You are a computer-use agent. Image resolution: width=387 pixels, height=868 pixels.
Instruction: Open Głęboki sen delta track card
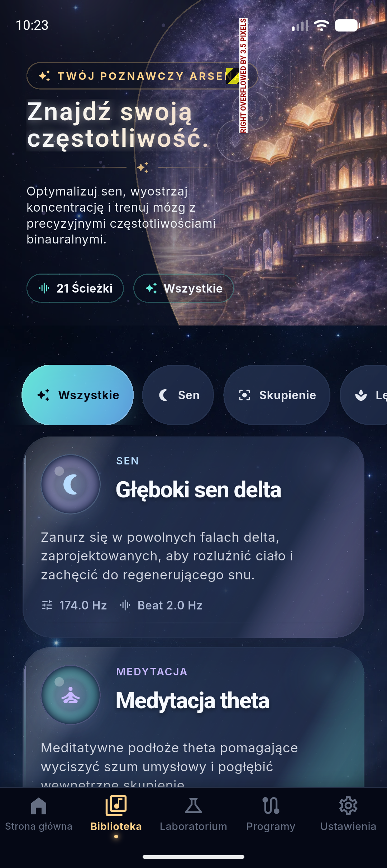(x=193, y=537)
